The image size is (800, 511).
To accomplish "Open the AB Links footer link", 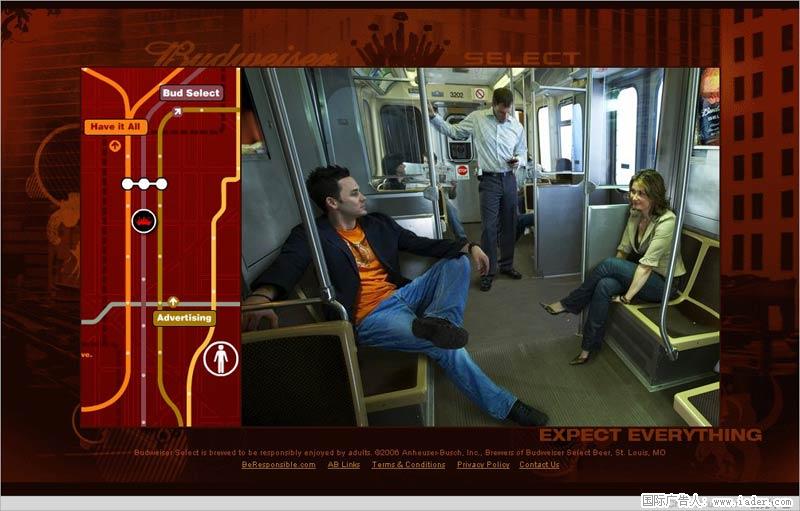I will pos(344,465).
